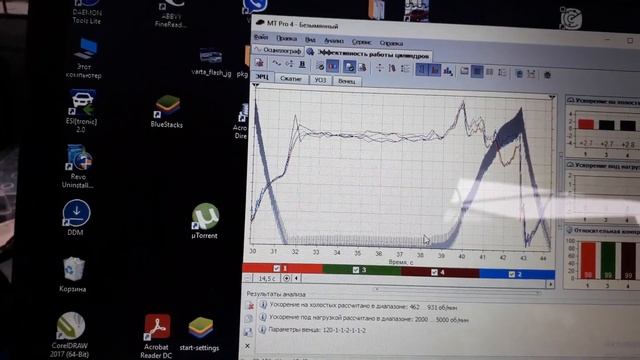The height and width of the screenshot is (360, 640).
Task: Click the left arrow button beside the circled plus
Action: coord(296,278)
